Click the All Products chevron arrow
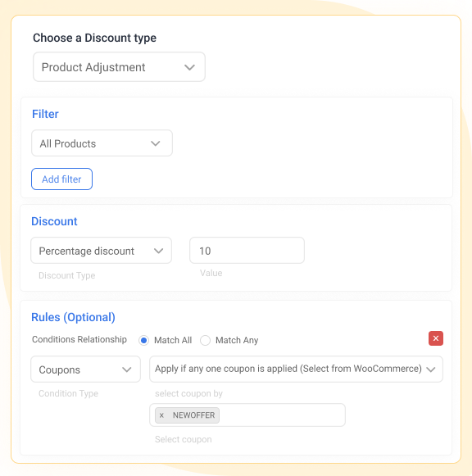The height and width of the screenshot is (476, 472). click(x=156, y=143)
